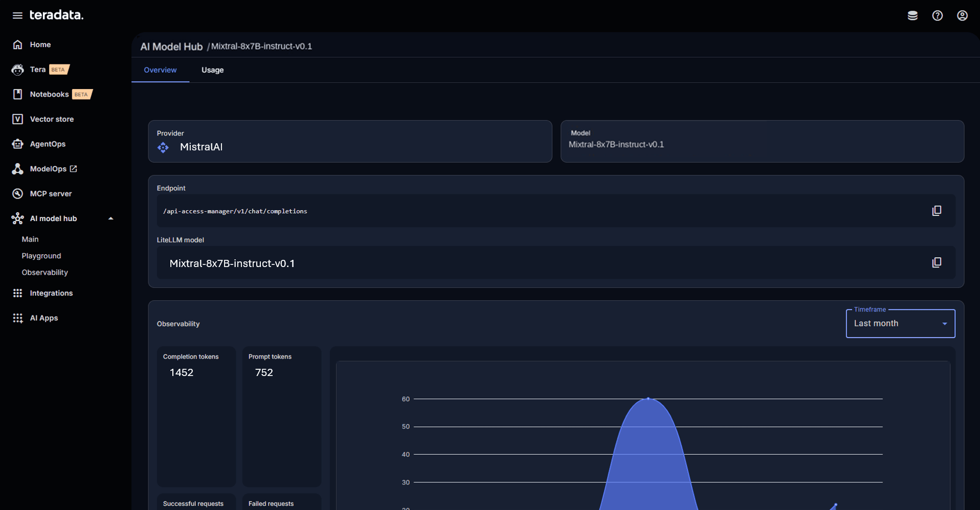The height and width of the screenshot is (510, 980).
Task: Click the MistralAI provider logo
Action: click(x=163, y=147)
